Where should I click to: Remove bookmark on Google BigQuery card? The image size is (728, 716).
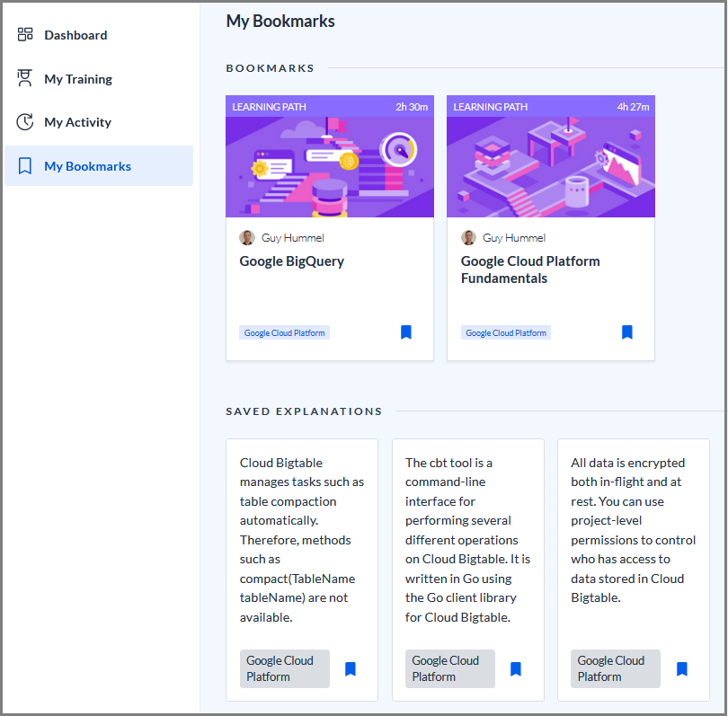point(405,332)
